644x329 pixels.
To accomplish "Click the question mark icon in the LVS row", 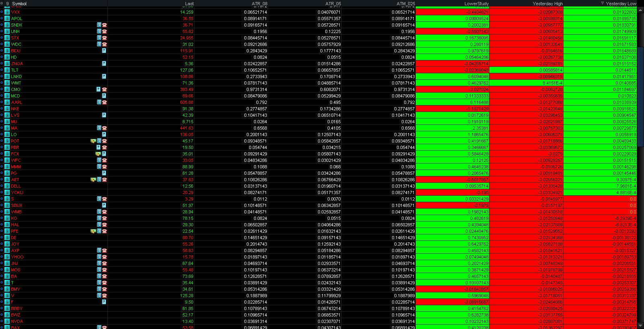I will pos(104,115).
